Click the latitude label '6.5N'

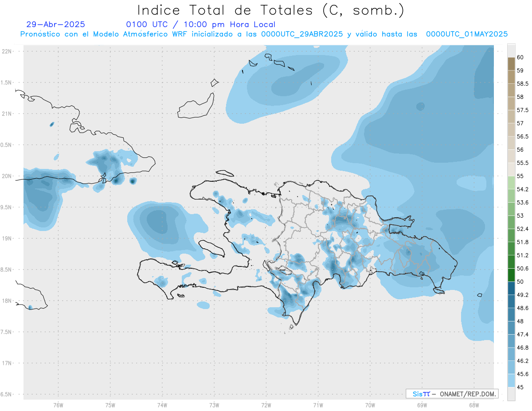coord(7,394)
